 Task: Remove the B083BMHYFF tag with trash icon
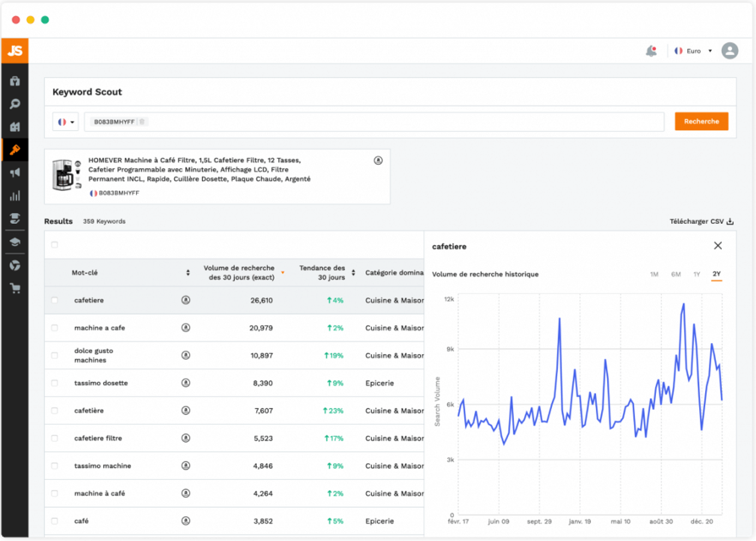(142, 122)
